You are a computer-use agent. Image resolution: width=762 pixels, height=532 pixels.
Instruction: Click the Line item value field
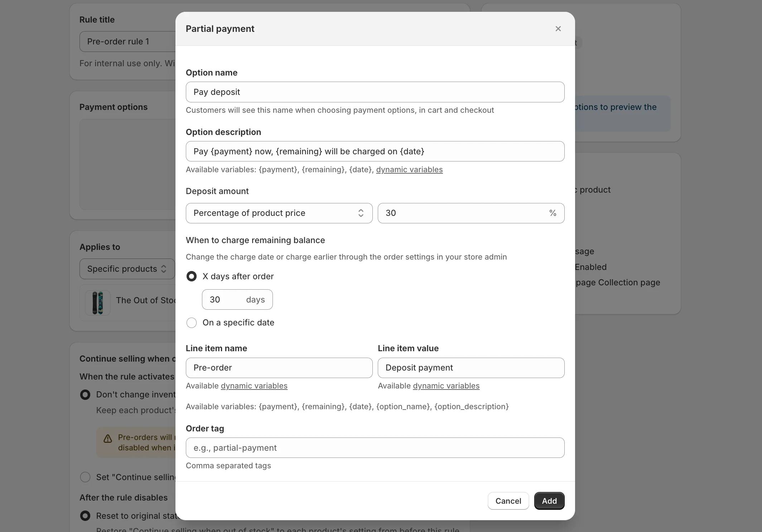(471, 368)
